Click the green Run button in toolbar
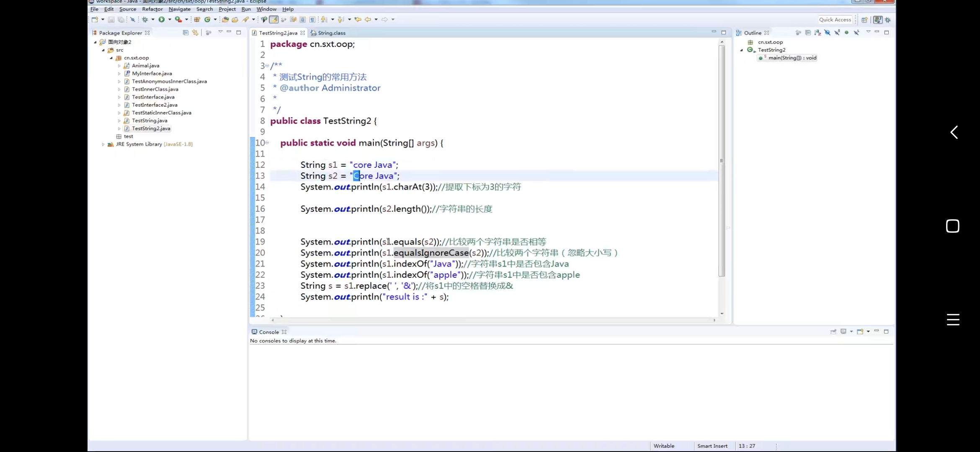This screenshot has height=452, width=980. (161, 19)
